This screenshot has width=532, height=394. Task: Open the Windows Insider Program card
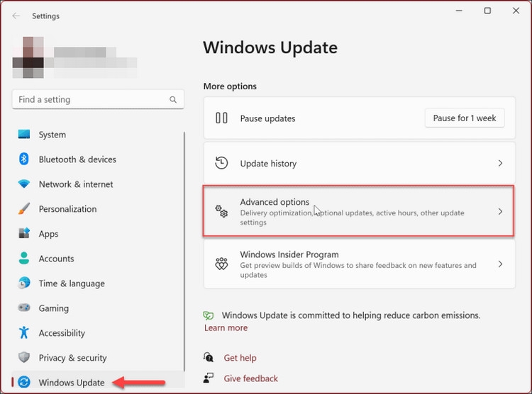click(x=360, y=264)
